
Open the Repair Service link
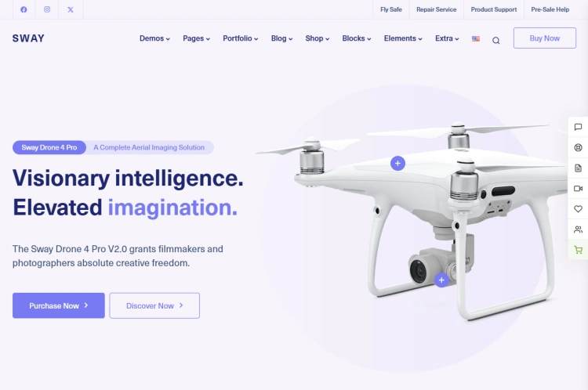[x=436, y=9]
